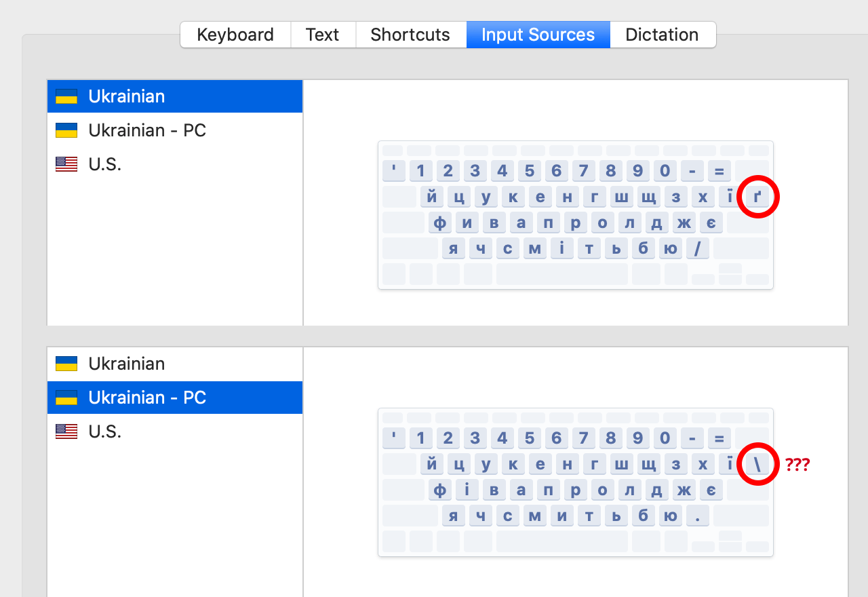Open the Dictation tab
The image size is (868, 597).
pyautogui.click(x=662, y=34)
